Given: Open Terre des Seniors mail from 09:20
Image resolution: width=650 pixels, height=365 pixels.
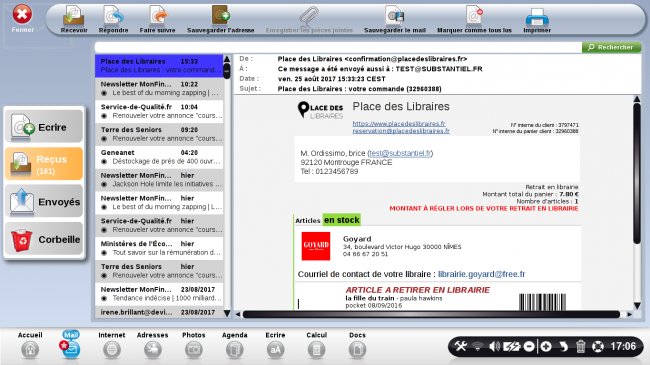Looking at the screenshot, I should (x=159, y=134).
